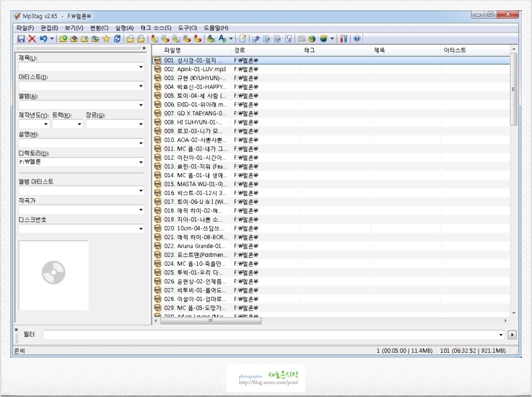The image size is (532, 397).
Task: Click the blue Undo arrow icon
Action: [x=43, y=39]
